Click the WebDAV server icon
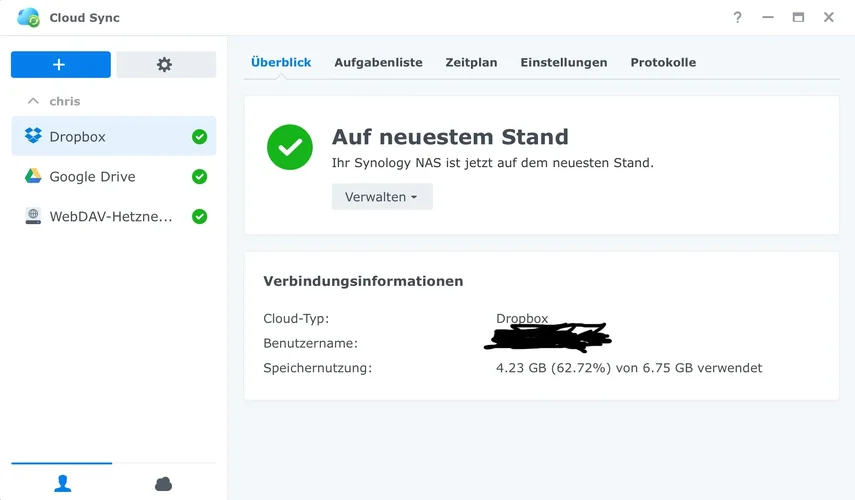The height and width of the screenshot is (500, 855). 33,216
